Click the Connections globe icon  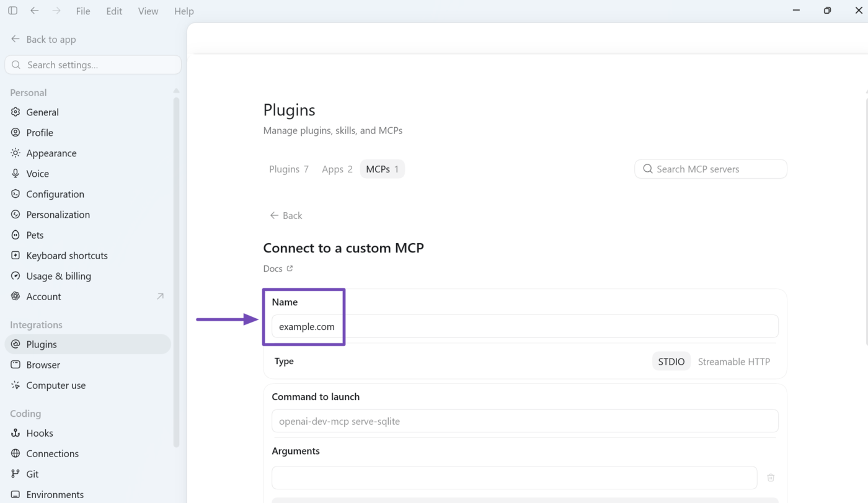(x=15, y=453)
